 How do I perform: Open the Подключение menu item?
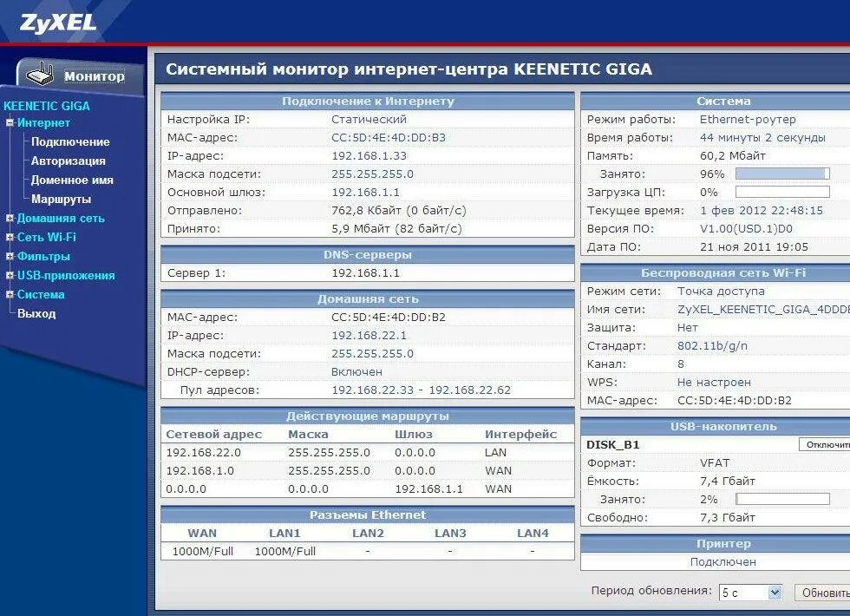[x=70, y=142]
